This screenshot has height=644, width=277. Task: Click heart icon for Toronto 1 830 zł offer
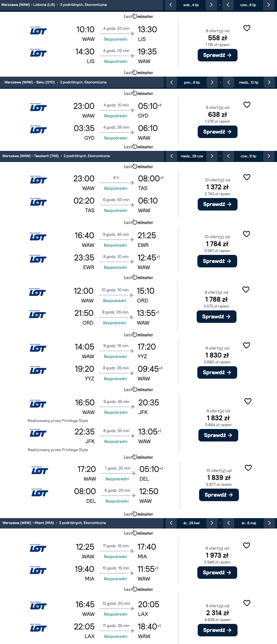247,345
